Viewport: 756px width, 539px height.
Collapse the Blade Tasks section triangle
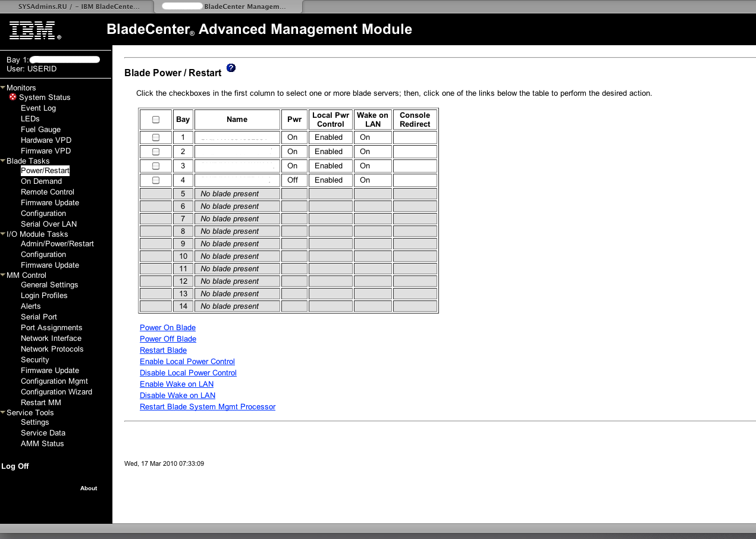pyautogui.click(x=3, y=161)
